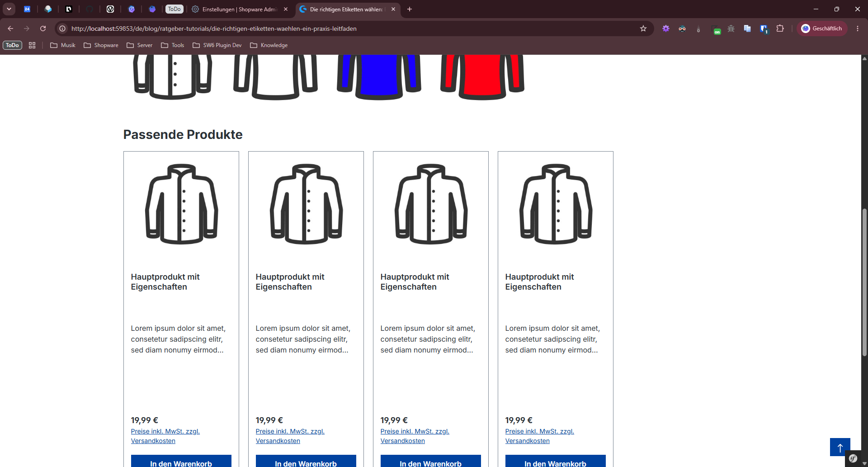Open pinned tab with purple swirl icon
This screenshot has height=467, width=868.
click(132, 9)
